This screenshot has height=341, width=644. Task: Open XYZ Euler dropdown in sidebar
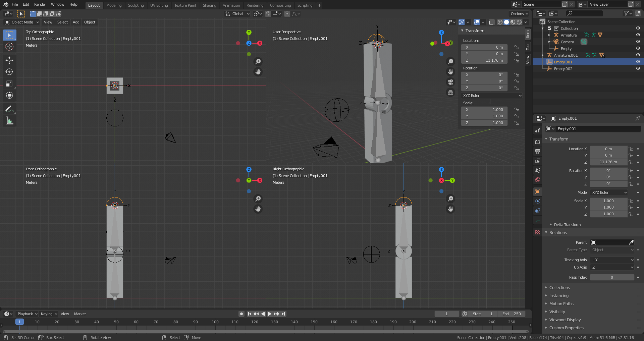[492, 96]
